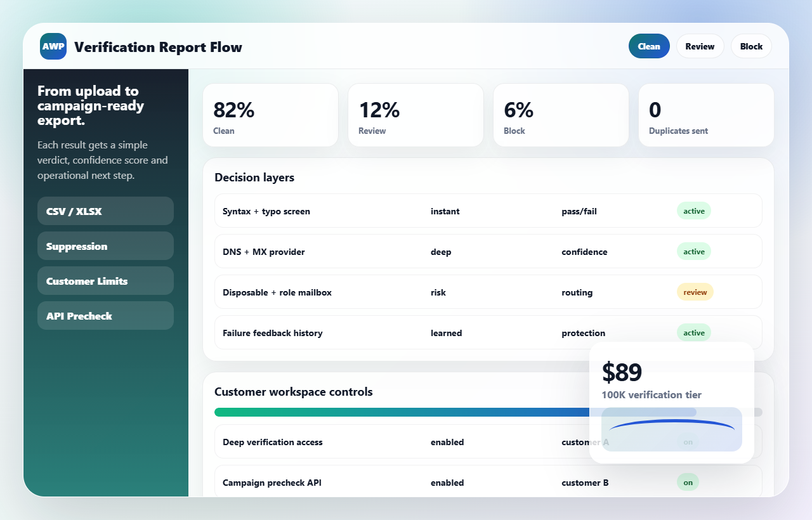812x520 pixels.
Task: Click the "DNS + MX provider" row label
Action: [x=264, y=252]
